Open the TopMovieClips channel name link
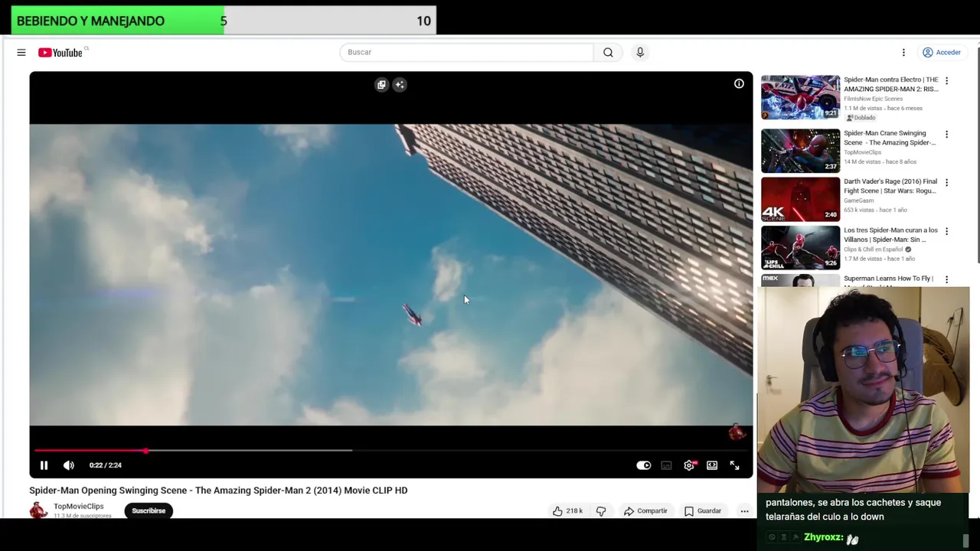Viewport: 980px width, 551px height. [x=78, y=507]
